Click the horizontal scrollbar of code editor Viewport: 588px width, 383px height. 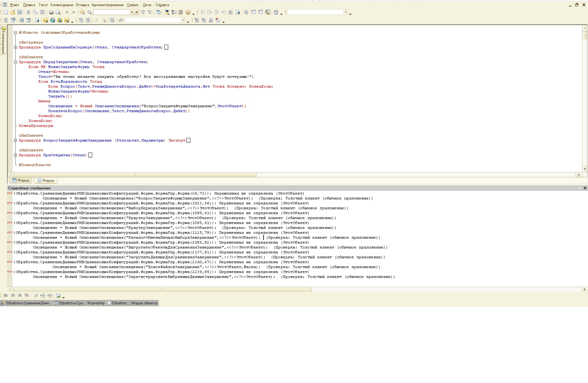[135, 175]
